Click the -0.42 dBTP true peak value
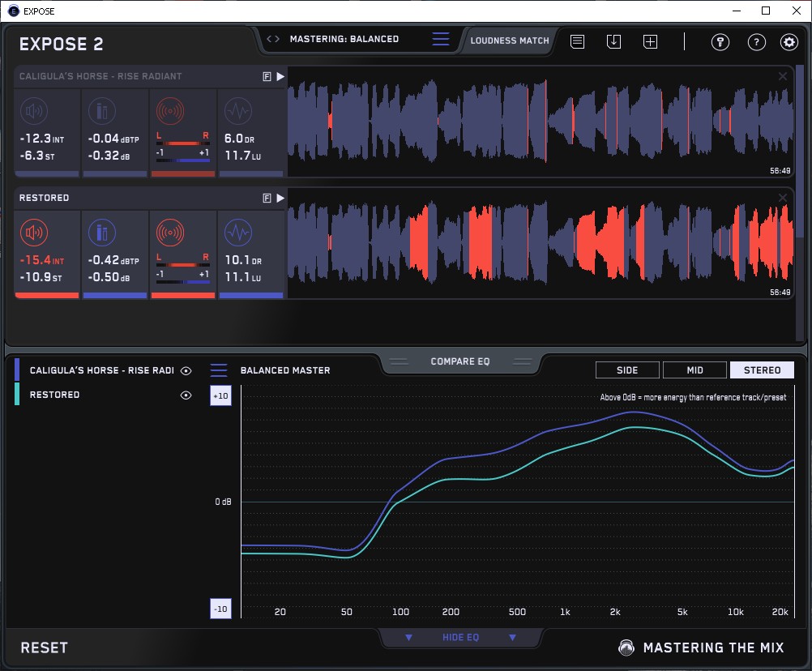 tap(113, 260)
